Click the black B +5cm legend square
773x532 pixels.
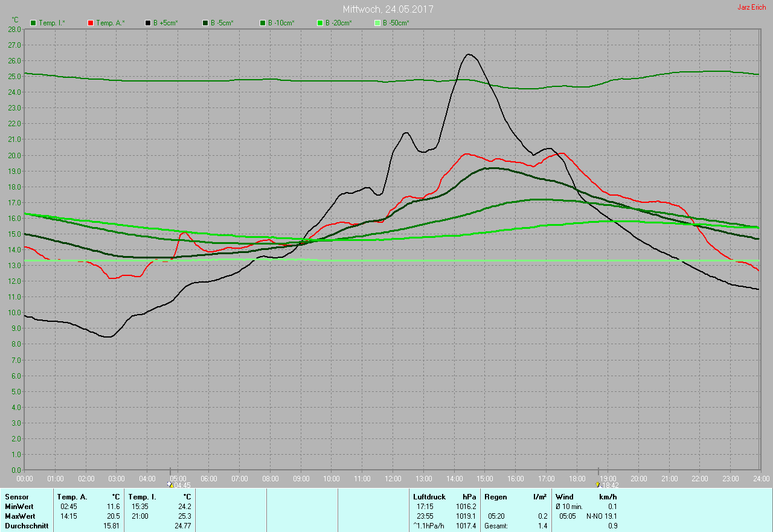148,23
